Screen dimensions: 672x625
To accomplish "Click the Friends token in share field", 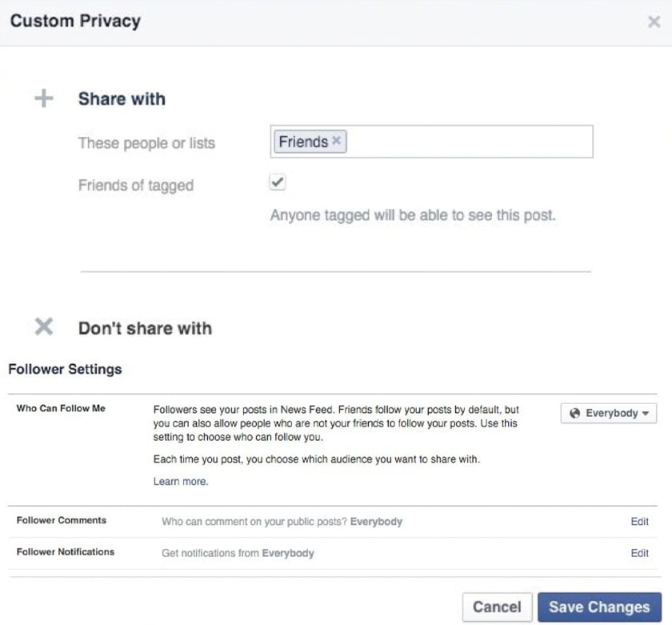I will click(x=302, y=142).
